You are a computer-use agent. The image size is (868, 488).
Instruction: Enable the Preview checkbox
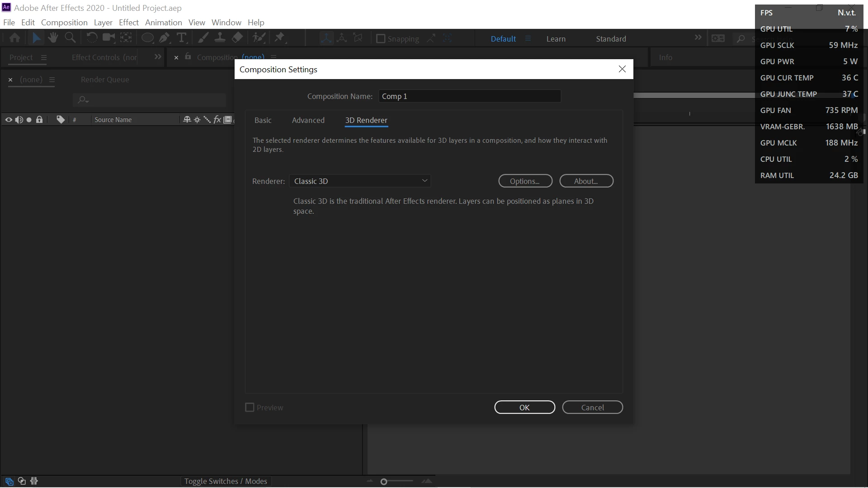(x=250, y=408)
